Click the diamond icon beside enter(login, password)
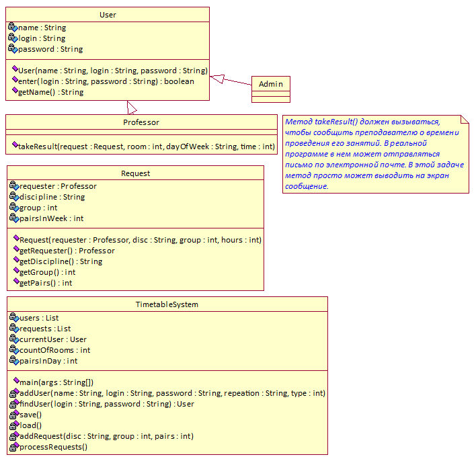 click(x=15, y=80)
